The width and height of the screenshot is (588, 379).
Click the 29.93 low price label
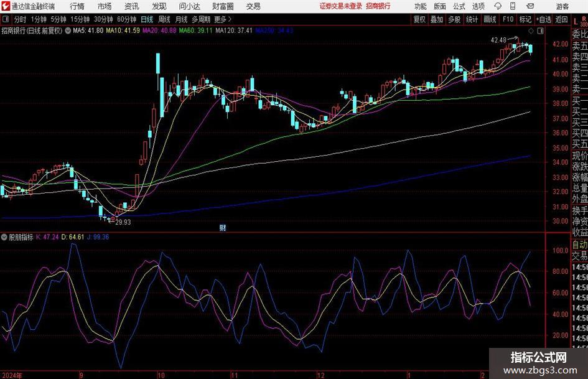123,222
